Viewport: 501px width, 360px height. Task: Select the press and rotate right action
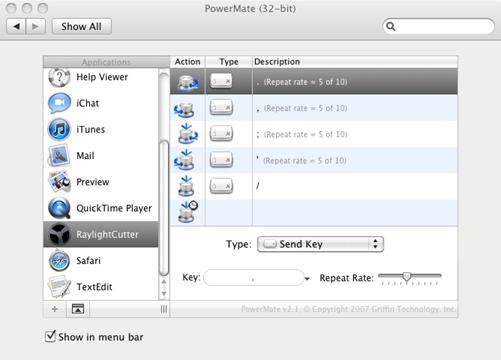(188, 134)
